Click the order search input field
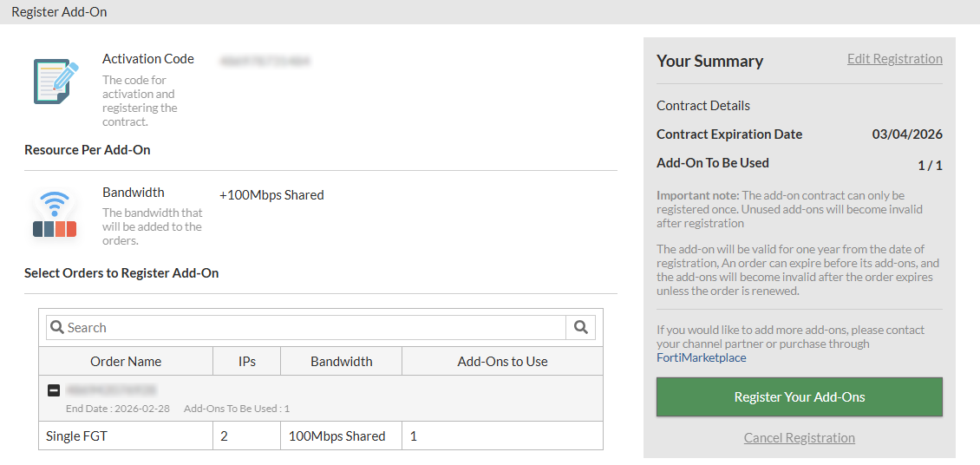The image size is (980, 465). click(x=312, y=327)
